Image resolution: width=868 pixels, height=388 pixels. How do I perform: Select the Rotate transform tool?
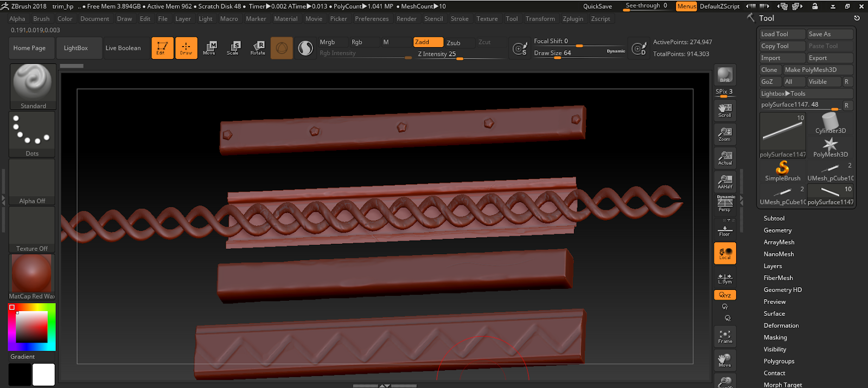point(258,48)
